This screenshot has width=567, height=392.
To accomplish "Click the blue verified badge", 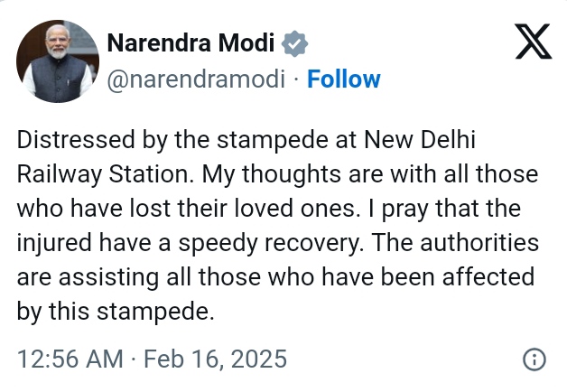I will pyautogui.click(x=296, y=42).
